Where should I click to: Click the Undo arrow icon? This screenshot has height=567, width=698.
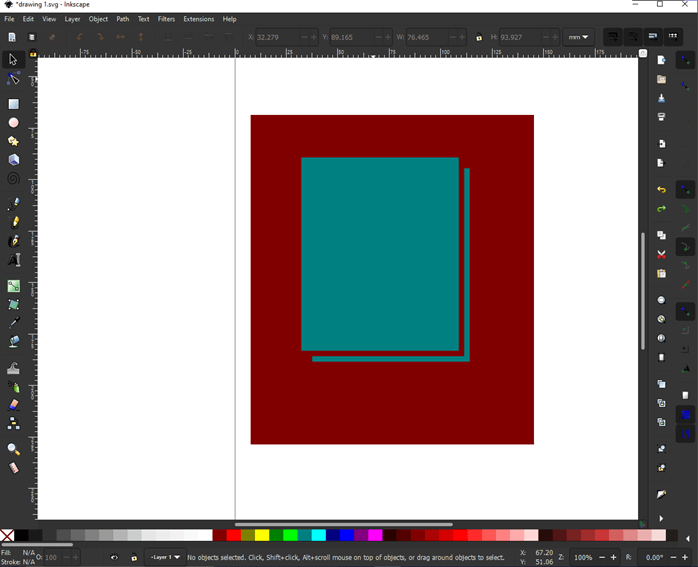[661, 190]
